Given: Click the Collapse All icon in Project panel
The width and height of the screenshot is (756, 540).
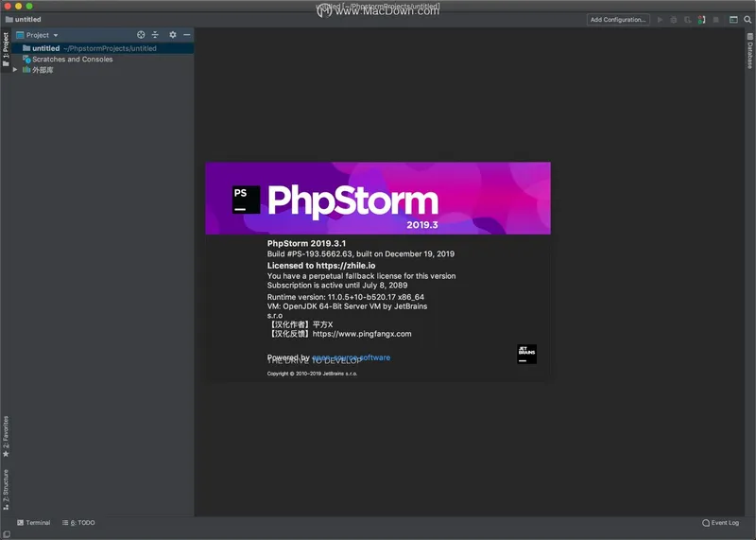Looking at the screenshot, I should pos(155,35).
